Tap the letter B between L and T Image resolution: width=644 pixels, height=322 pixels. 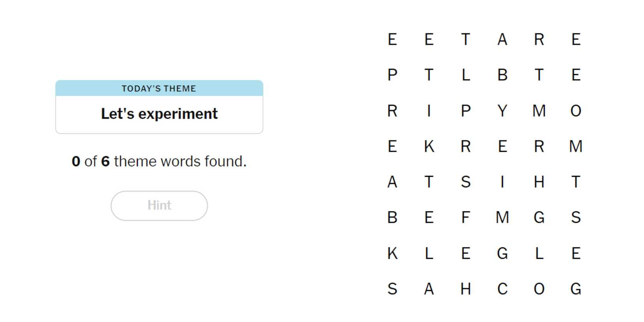click(502, 75)
